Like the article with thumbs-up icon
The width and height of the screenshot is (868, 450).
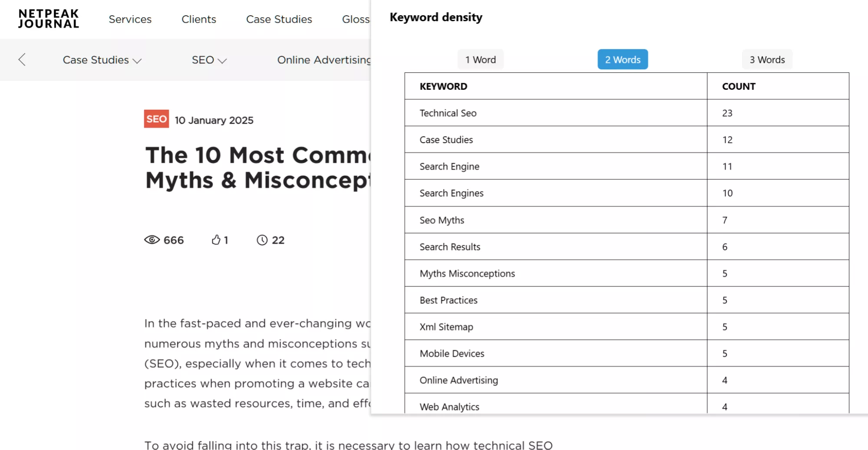click(216, 240)
